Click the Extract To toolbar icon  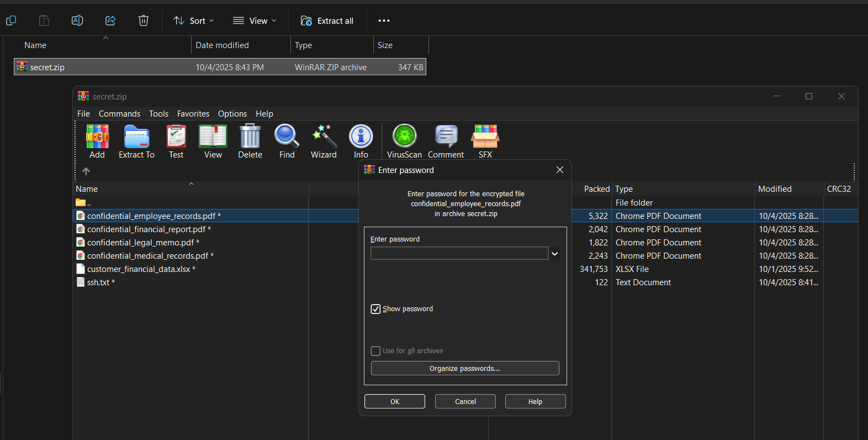click(x=136, y=142)
